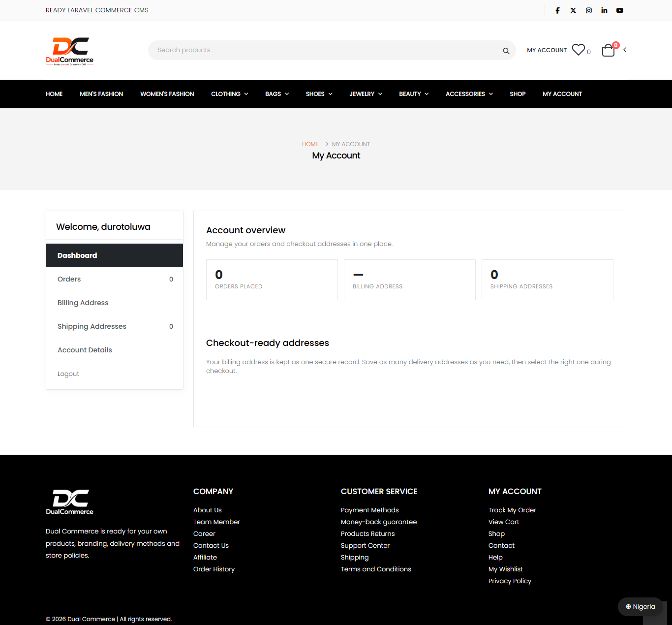Screen dimensions: 672x625
Task: Open the Instagram social icon
Action: coord(589,10)
